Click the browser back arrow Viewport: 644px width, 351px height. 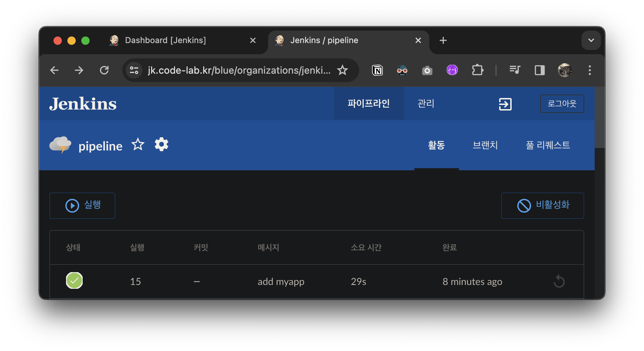pos(55,70)
